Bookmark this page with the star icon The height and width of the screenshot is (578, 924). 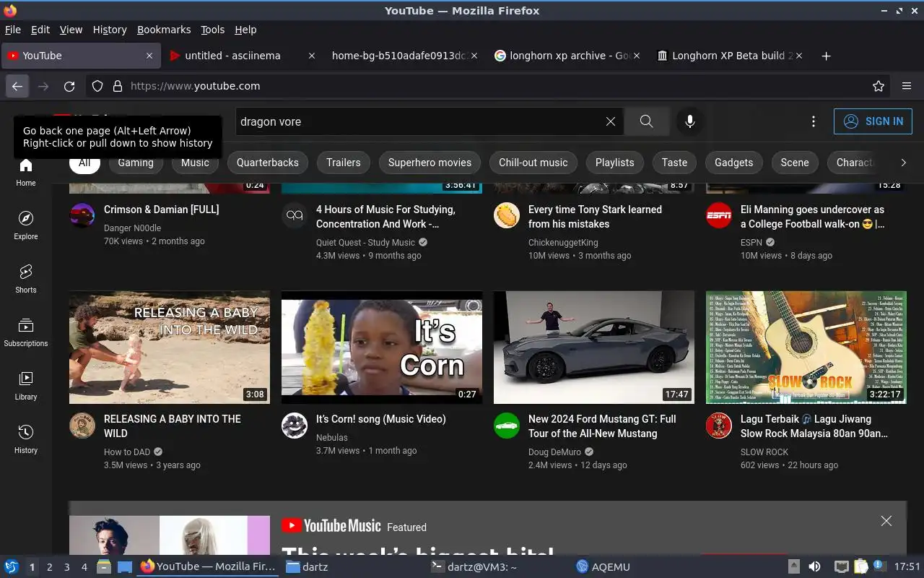(x=879, y=86)
